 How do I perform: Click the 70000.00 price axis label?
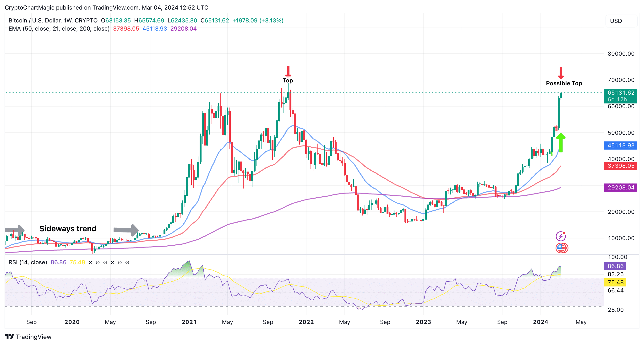(621, 80)
